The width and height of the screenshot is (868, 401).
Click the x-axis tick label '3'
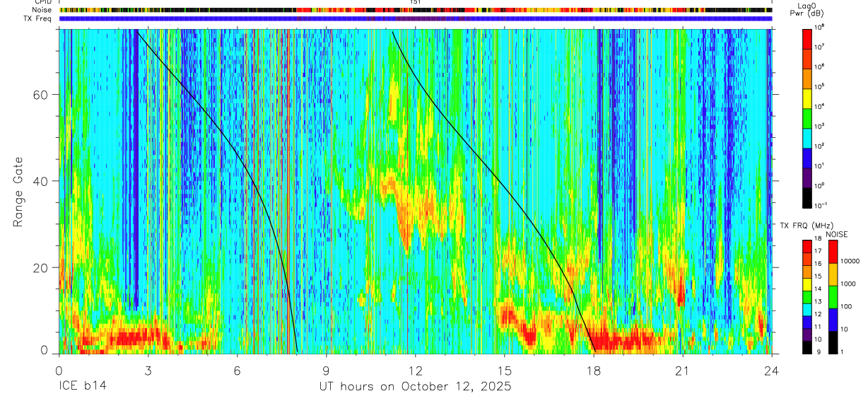[x=148, y=371]
